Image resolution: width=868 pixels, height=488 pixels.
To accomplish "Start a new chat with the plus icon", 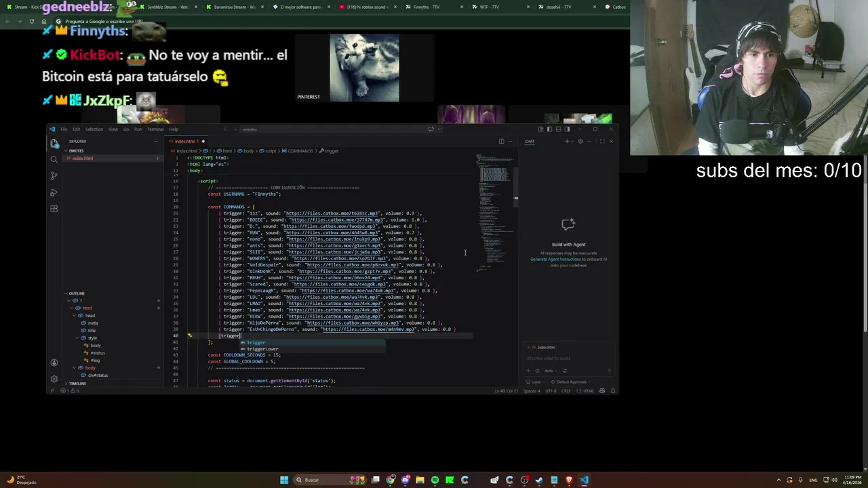I will pos(567,141).
